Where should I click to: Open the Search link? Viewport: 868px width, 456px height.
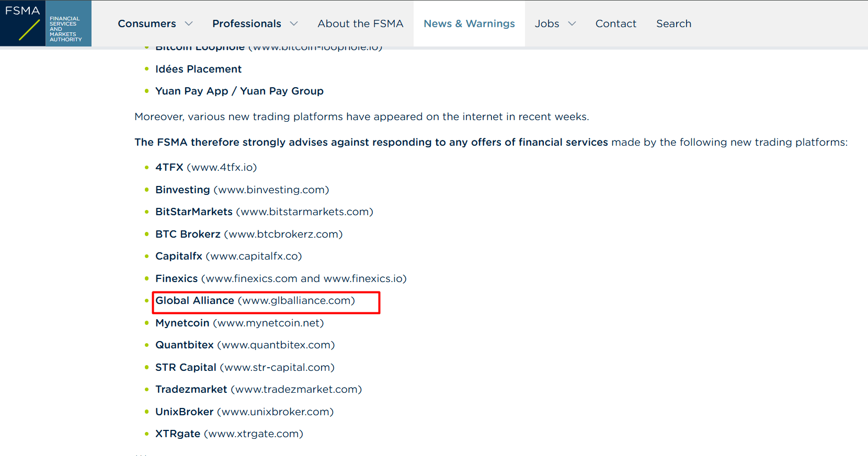click(673, 24)
